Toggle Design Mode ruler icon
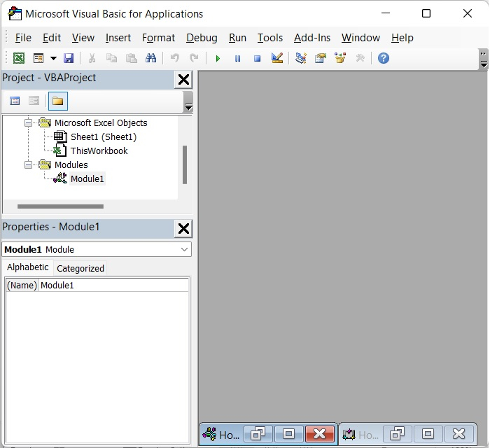The image size is (490, 448). [277, 58]
